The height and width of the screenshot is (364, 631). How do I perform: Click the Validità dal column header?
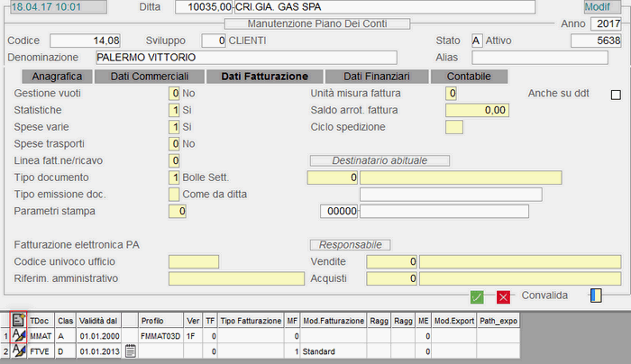[98, 321]
